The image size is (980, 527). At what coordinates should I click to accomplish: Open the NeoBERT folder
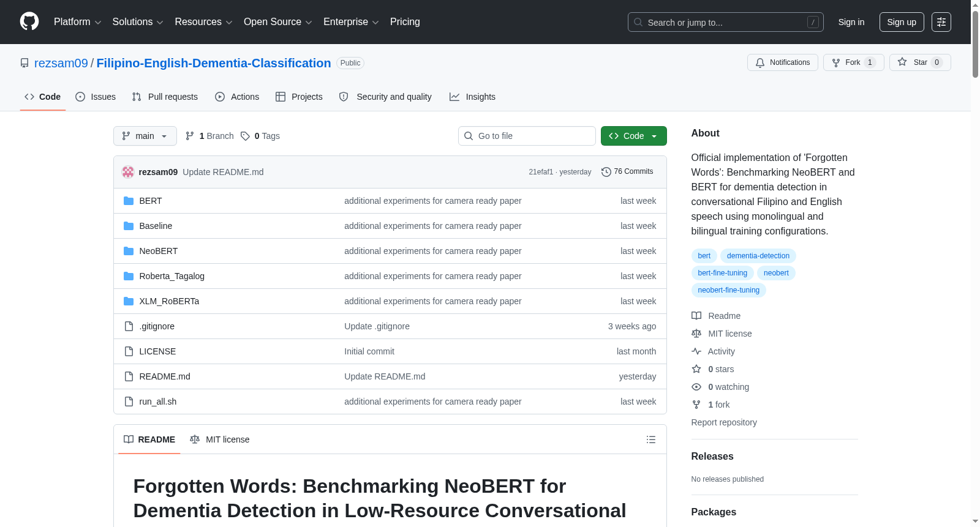159,251
